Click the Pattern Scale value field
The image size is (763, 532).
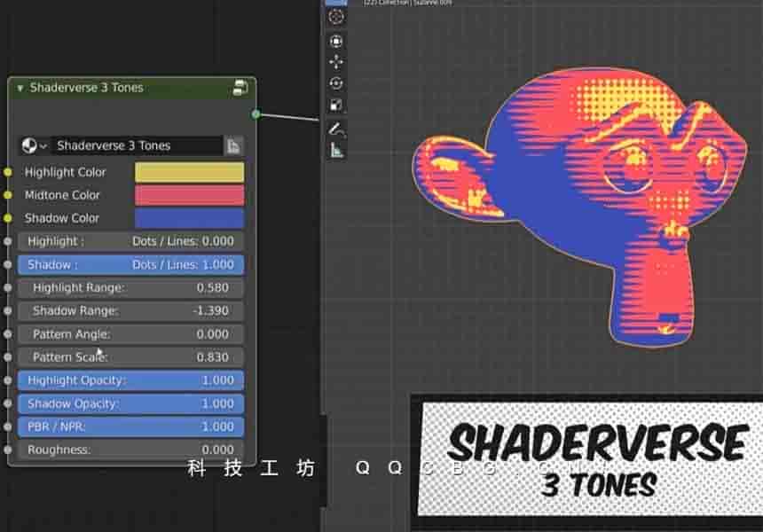pyautogui.click(x=130, y=357)
